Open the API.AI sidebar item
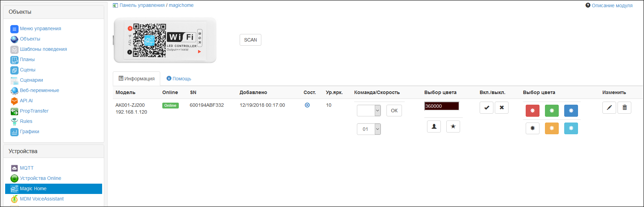644x207 pixels. [x=26, y=101]
